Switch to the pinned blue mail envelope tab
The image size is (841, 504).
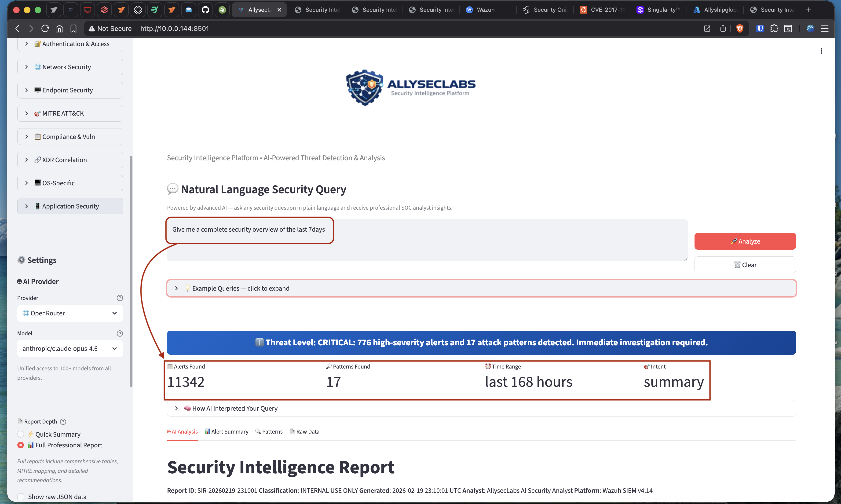pyautogui.click(x=189, y=10)
